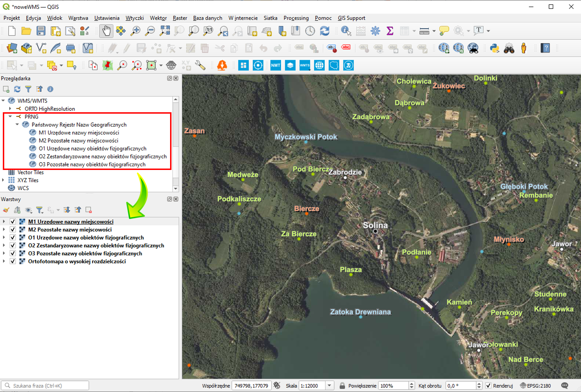
Task: Expand the ORTO HighResolution tree node
Action: pyautogui.click(x=10, y=109)
